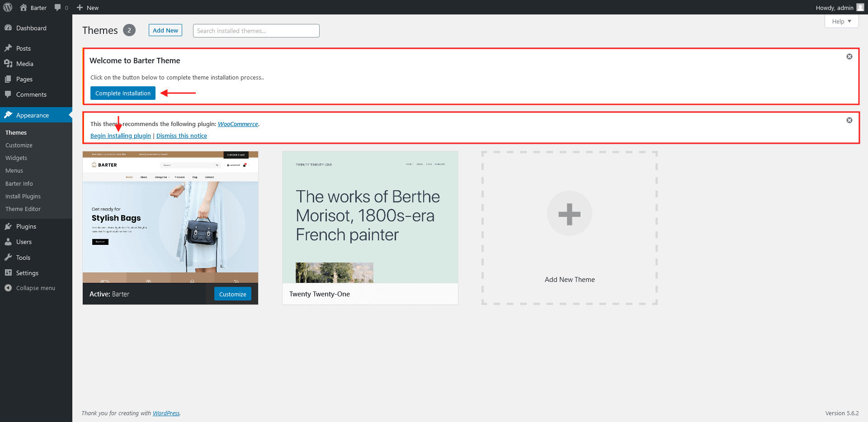Image resolution: width=868 pixels, height=422 pixels.
Task: Click the Pages icon in sidebar
Action: tap(8, 79)
